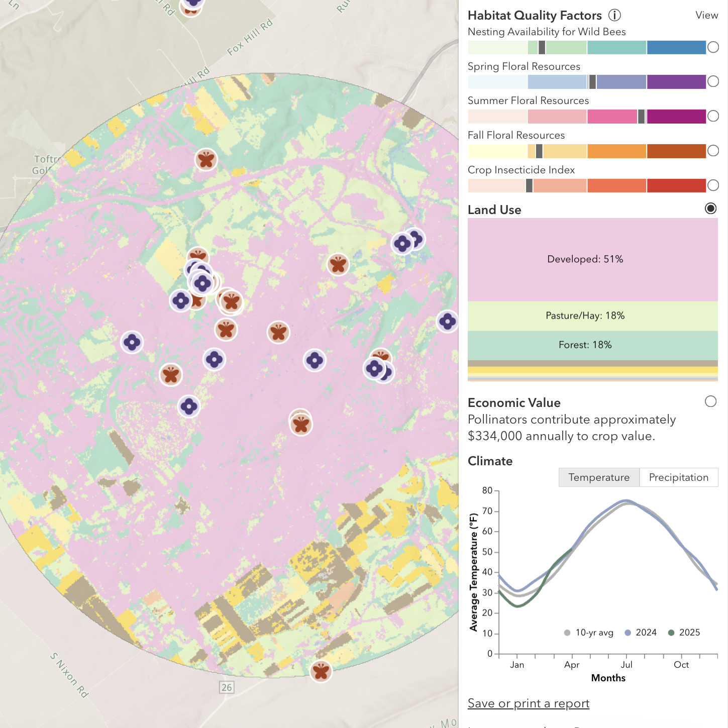
Task: Switch to the Precipitation tab
Action: [679, 477]
